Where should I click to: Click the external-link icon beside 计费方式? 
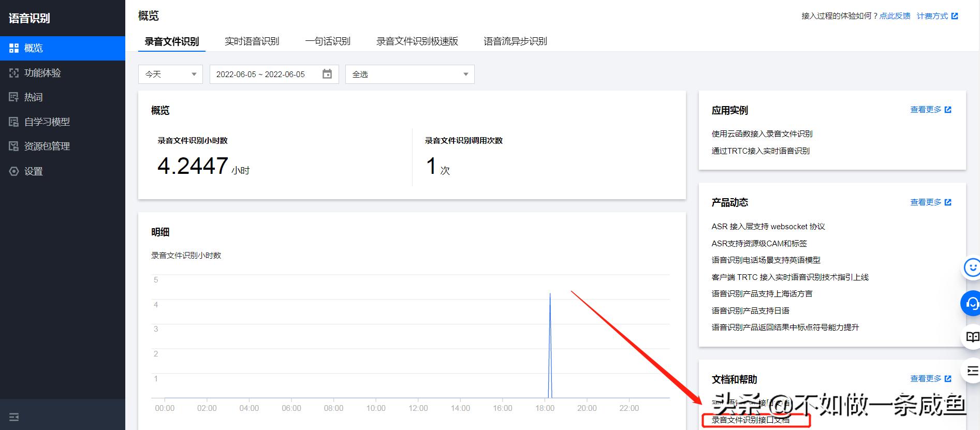955,16
